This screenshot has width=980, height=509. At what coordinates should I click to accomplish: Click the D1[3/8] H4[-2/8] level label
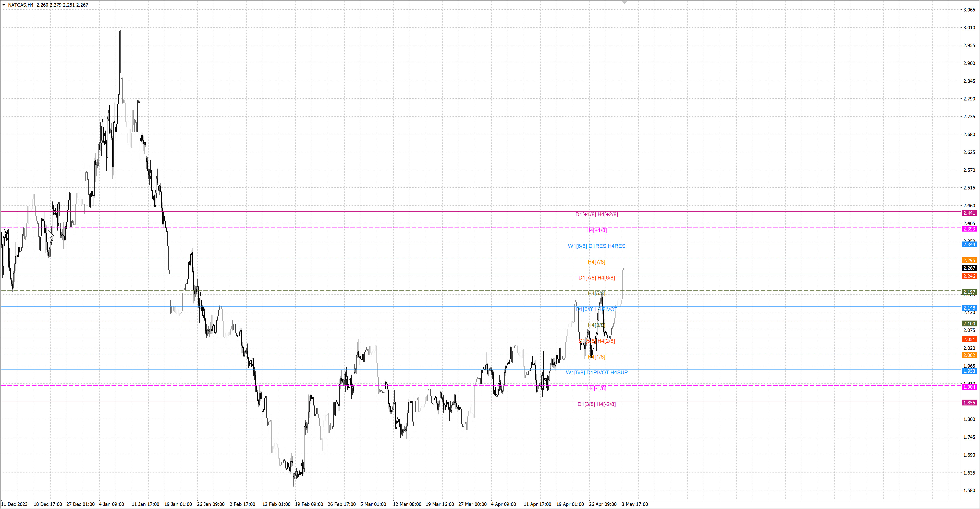click(x=596, y=404)
